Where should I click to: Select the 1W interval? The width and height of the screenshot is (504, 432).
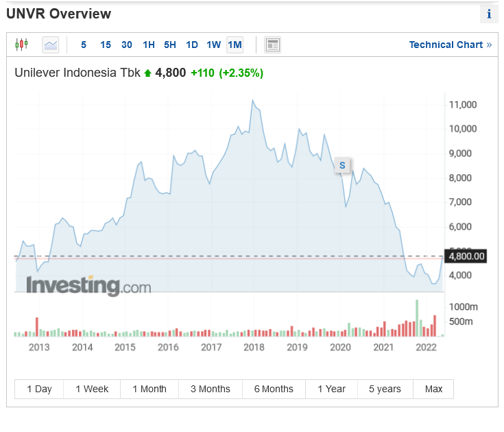click(213, 45)
